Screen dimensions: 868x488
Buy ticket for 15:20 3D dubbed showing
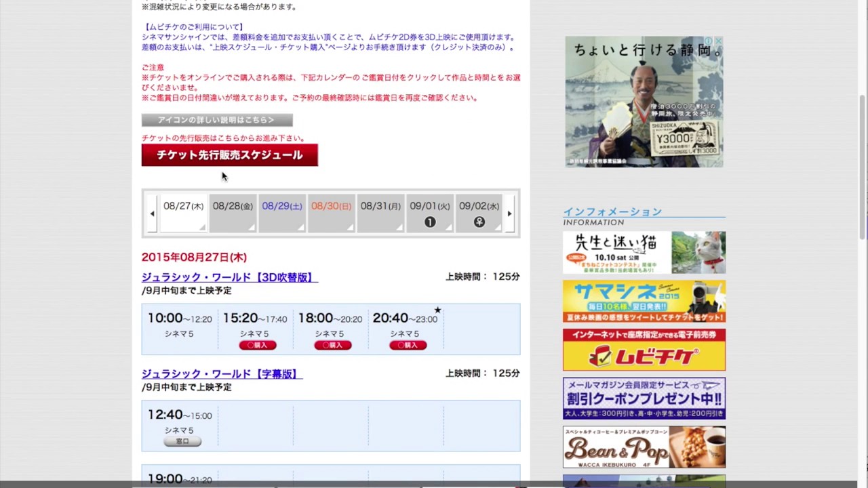tap(258, 345)
